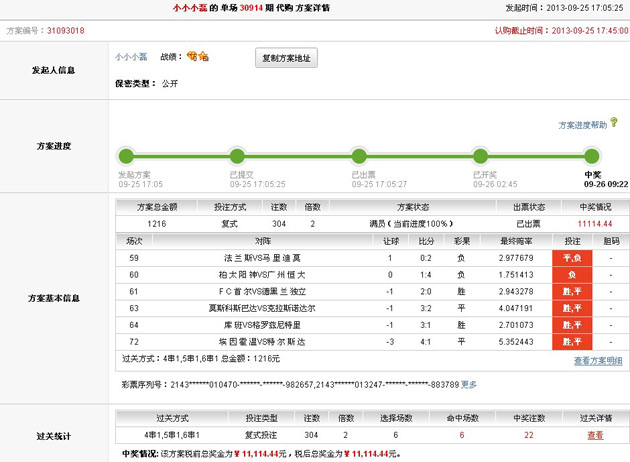Click the red 负 bet cell for match 60
Viewport: 630px width, 462px height.
(x=572, y=274)
